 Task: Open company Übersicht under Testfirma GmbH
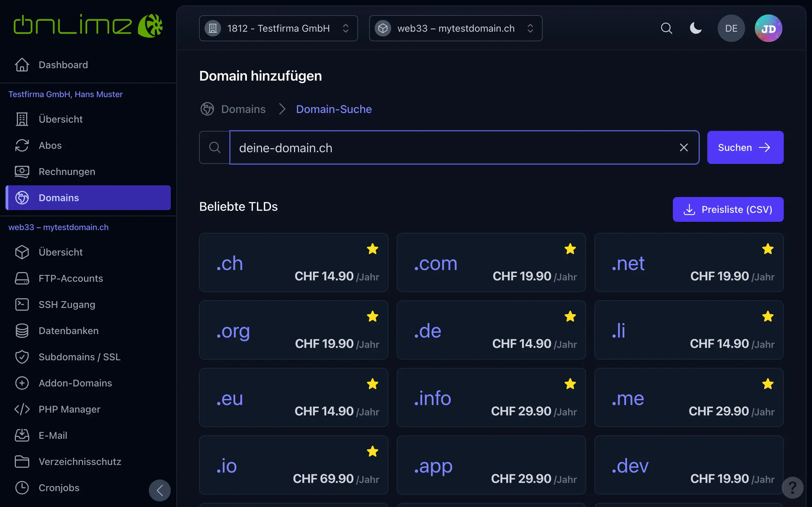coord(88,119)
